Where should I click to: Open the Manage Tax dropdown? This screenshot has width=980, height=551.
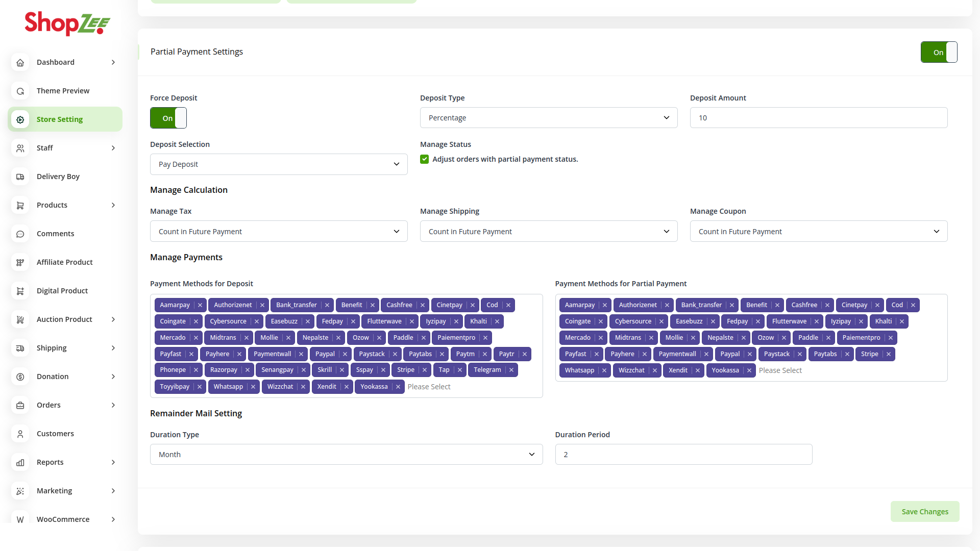click(278, 232)
